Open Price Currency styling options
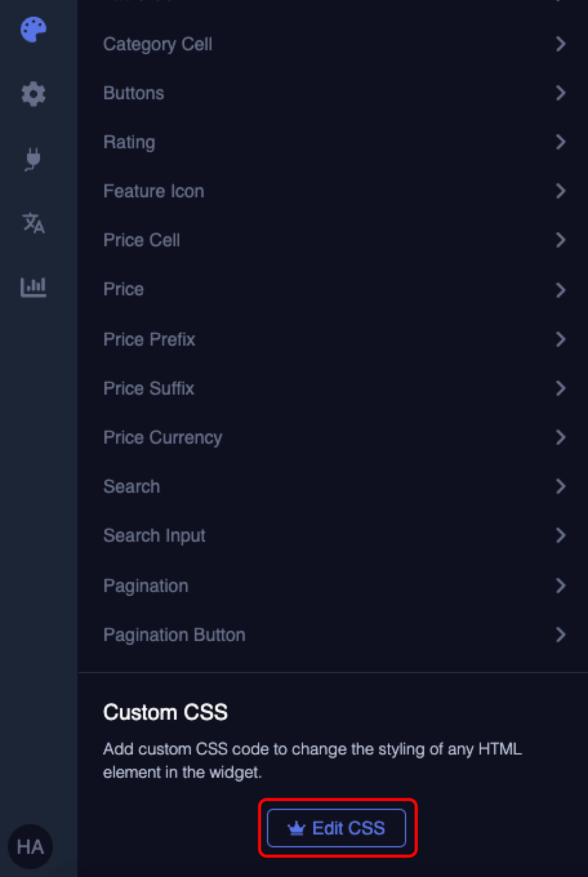Image resolution: width=588 pixels, height=877 pixels. pyautogui.click(x=163, y=437)
